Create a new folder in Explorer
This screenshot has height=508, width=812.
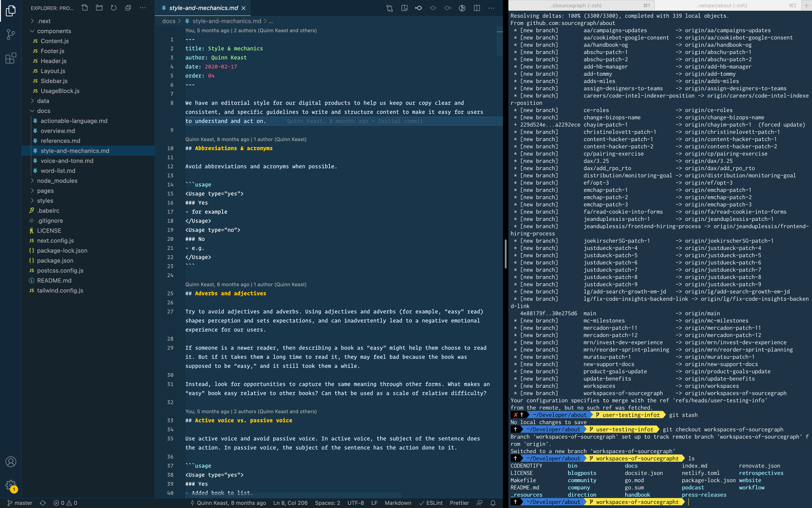[99, 8]
